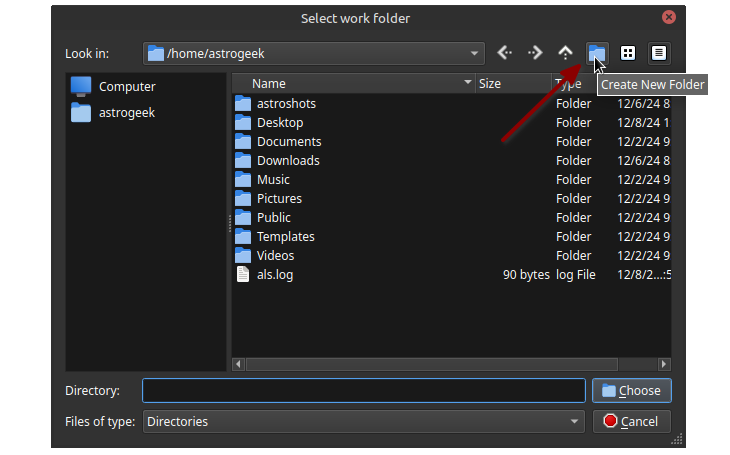Go forward using the right arrow icon
Image resolution: width=730 pixels, height=455 pixels.
coord(535,53)
